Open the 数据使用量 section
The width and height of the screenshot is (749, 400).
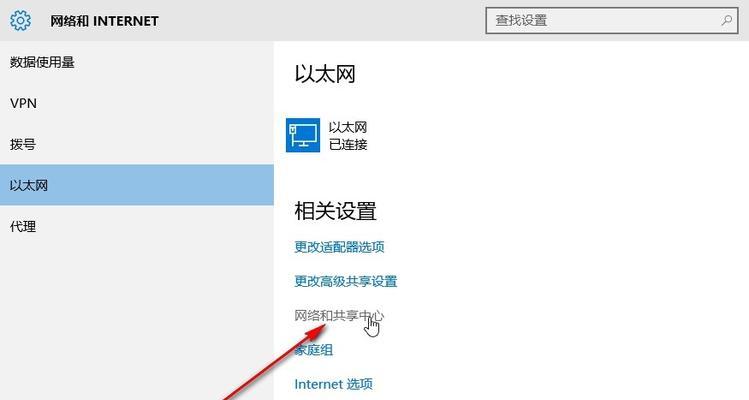[42, 62]
